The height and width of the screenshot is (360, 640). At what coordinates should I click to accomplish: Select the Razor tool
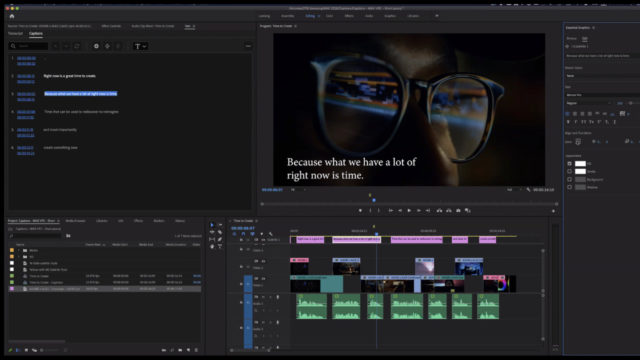point(220,232)
